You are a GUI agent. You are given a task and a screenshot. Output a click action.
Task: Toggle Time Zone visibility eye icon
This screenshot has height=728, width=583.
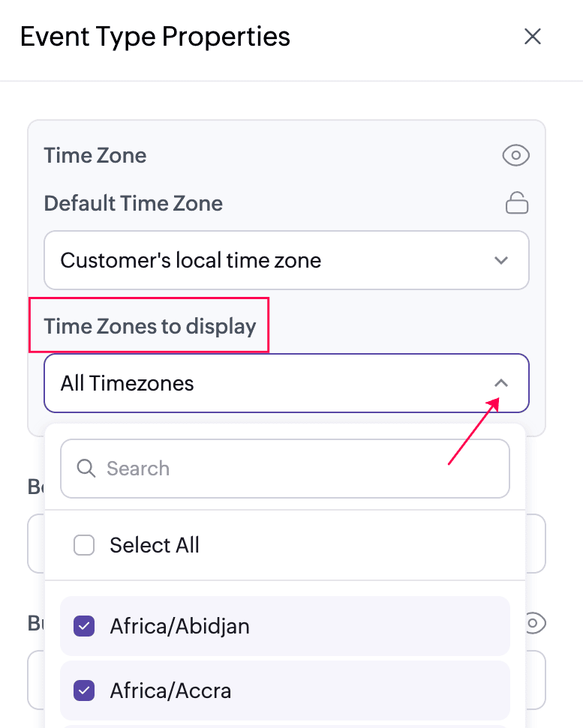click(x=515, y=156)
